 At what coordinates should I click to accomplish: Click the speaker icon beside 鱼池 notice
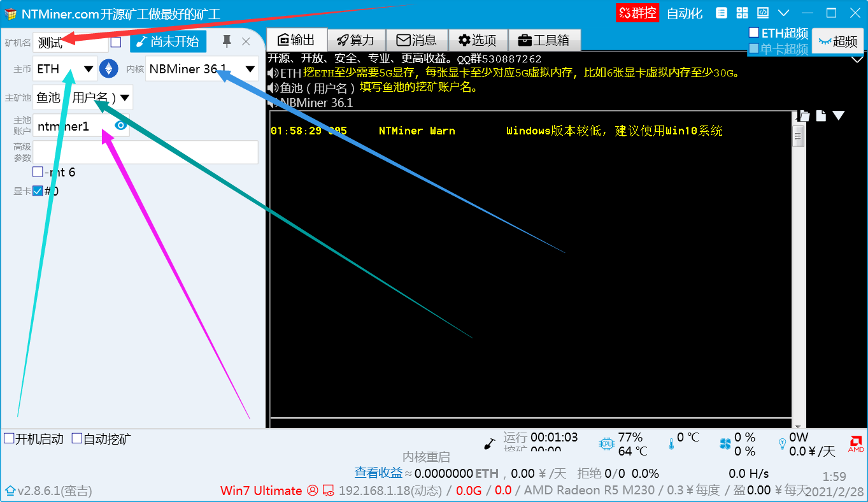click(273, 87)
